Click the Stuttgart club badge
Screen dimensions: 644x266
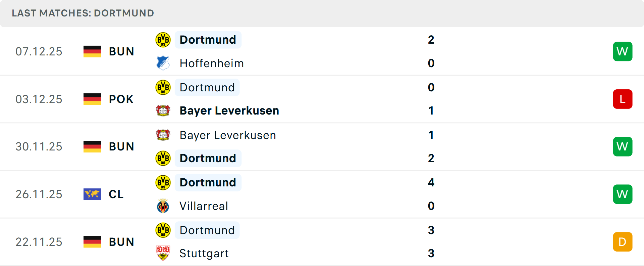pos(163,253)
